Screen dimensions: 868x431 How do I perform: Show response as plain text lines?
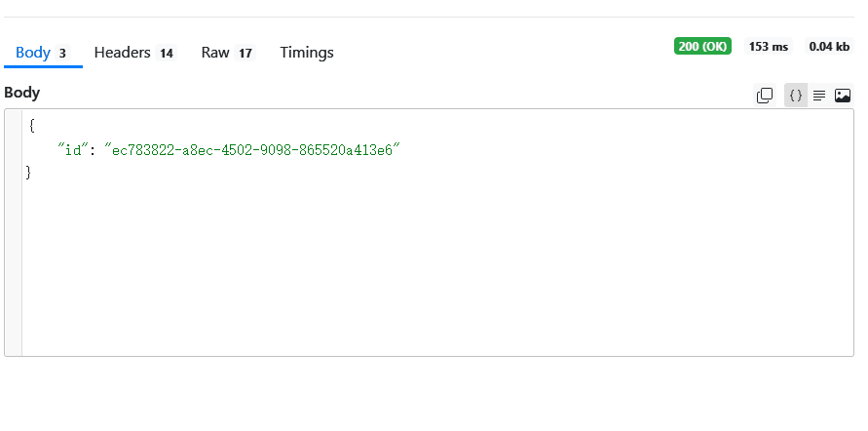[x=819, y=95]
